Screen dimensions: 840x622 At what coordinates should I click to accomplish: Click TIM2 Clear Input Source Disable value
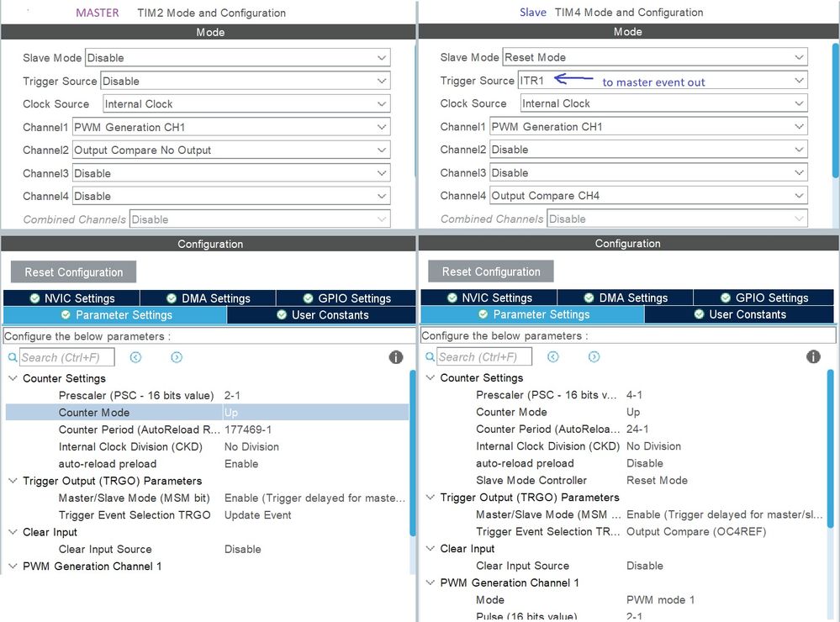(x=243, y=549)
